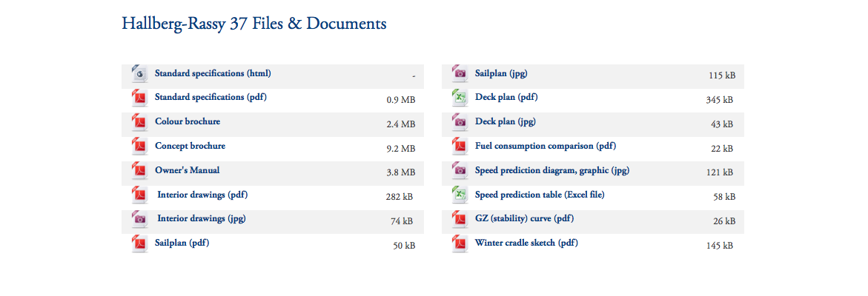
Task: Click the PDF icon beside Sailplan (pdf)
Action: coord(140,244)
